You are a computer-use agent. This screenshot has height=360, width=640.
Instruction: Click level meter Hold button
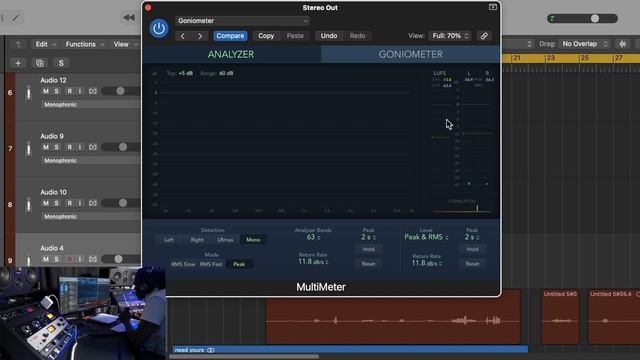coord(472,249)
